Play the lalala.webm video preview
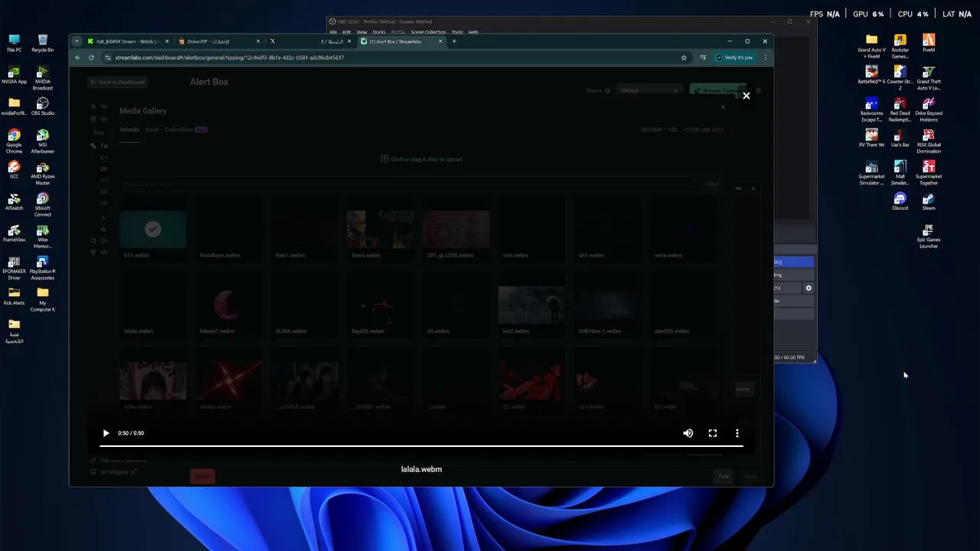This screenshot has height=551, width=980. [106, 433]
